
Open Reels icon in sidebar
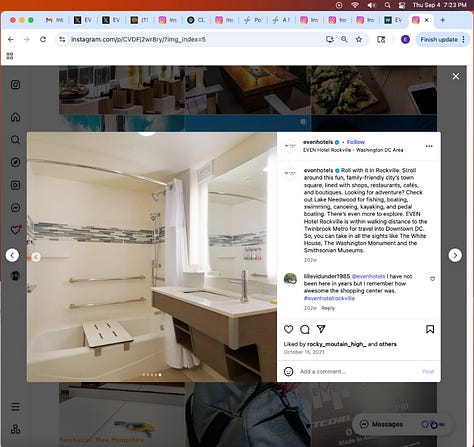pyautogui.click(x=15, y=185)
